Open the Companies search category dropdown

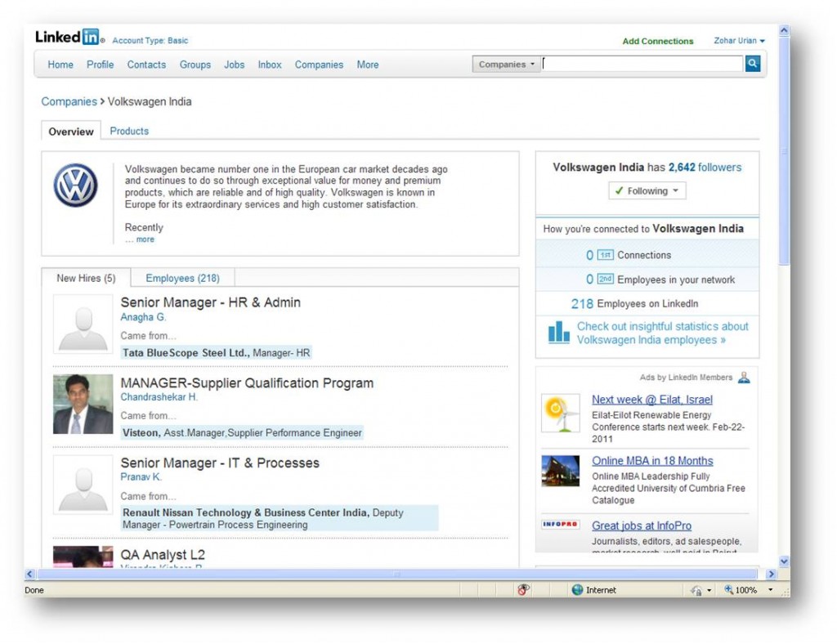[506, 64]
